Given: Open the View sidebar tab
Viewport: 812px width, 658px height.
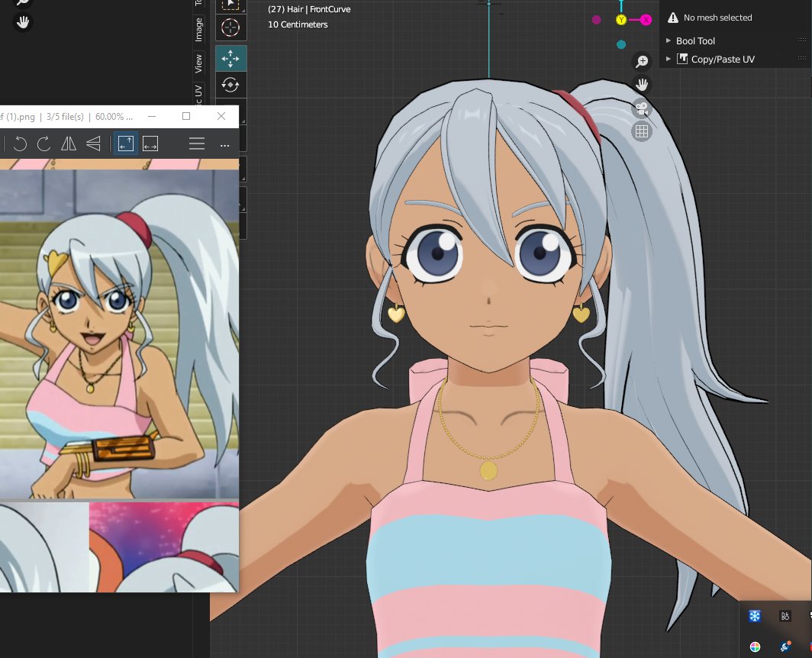Looking at the screenshot, I should tap(198, 63).
